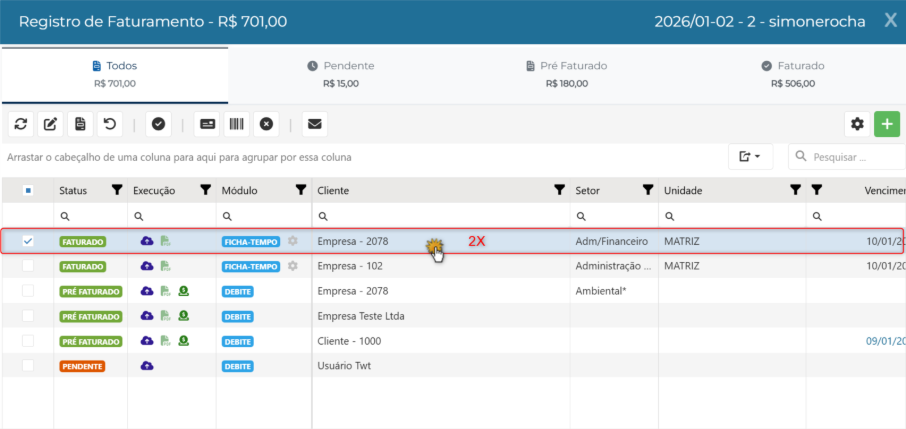
Task: Open the Cliente column filter
Action: (559, 190)
